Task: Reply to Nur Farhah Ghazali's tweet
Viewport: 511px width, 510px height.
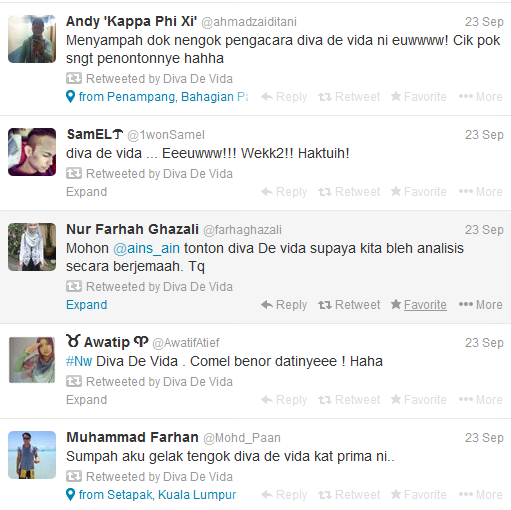Action: [x=284, y=305]
